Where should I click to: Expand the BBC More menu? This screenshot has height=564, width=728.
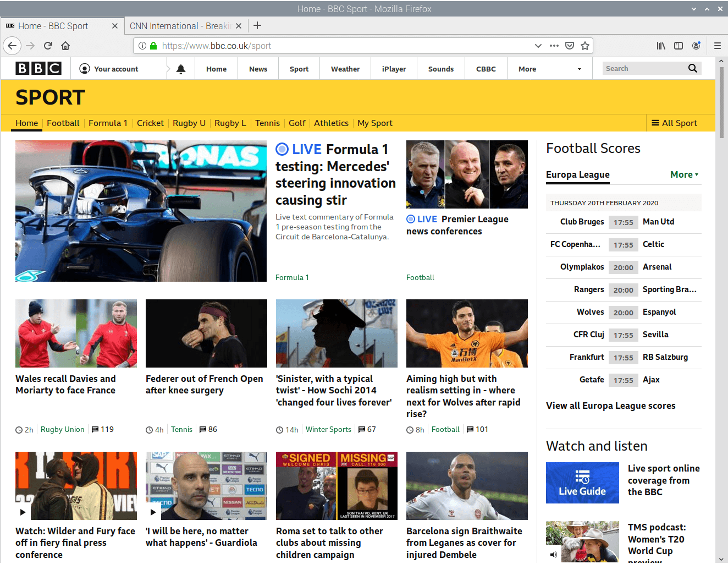549,69
